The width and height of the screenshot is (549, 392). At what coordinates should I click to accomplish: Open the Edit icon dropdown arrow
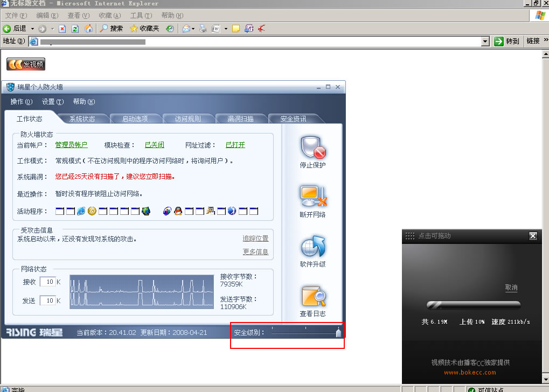(226, 29)
